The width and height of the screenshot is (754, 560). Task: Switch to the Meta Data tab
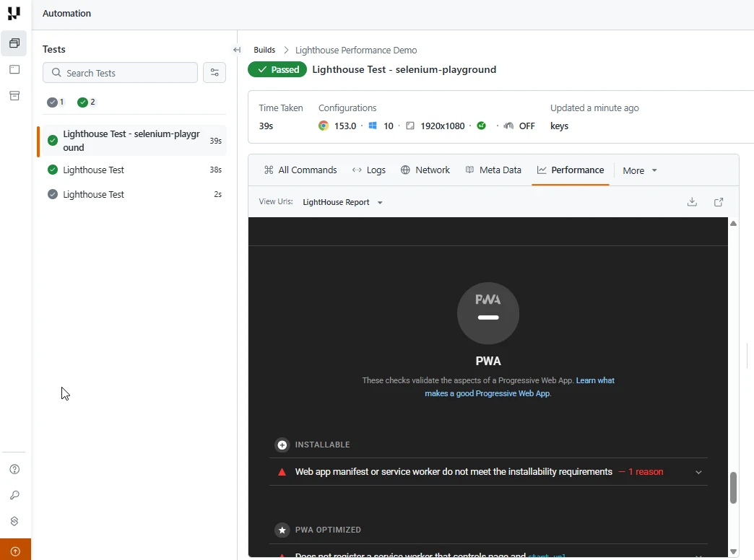(x=493, y=170)
